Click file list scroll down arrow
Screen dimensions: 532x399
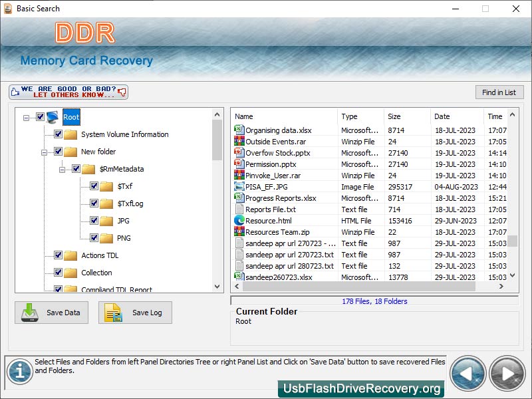pyautogui.click(x=512, y=275)
